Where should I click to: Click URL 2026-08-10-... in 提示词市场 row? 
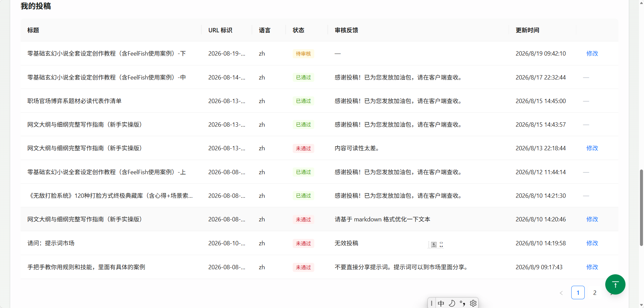pyautogui.click(x=227, y=243)
